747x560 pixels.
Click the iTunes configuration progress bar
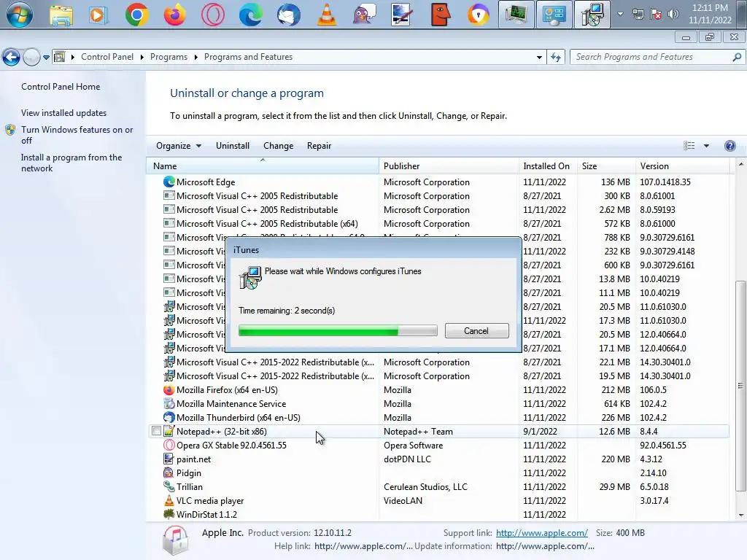pos(338,330)
